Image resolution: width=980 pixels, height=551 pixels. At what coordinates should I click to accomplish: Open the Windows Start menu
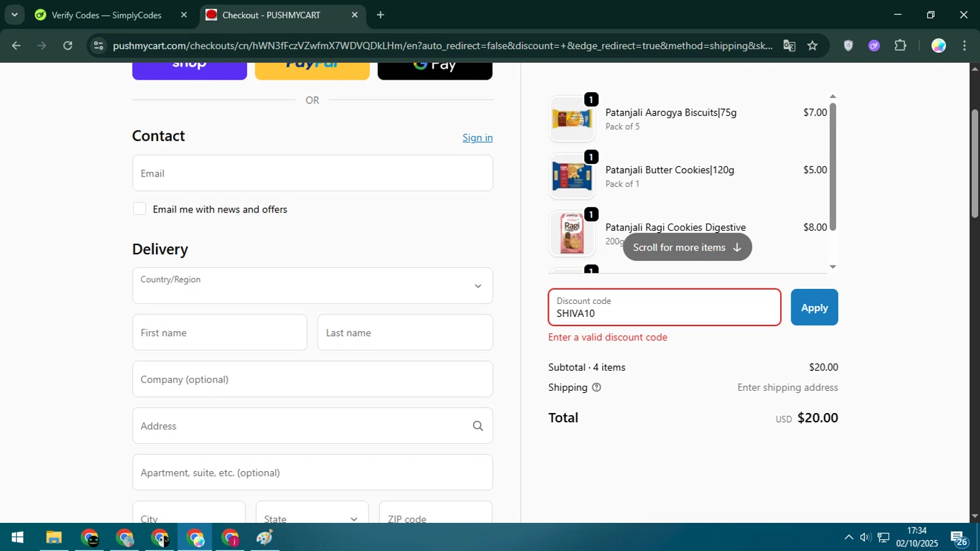click(18, 537)
